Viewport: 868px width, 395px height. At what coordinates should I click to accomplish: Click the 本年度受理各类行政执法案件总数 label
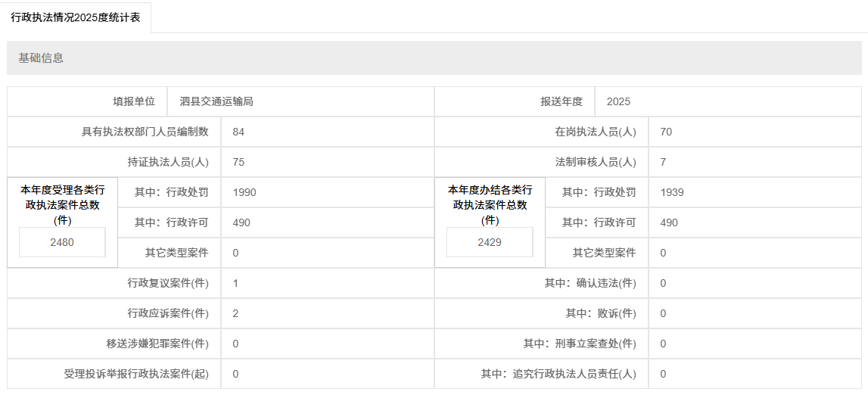click(62, 204)
